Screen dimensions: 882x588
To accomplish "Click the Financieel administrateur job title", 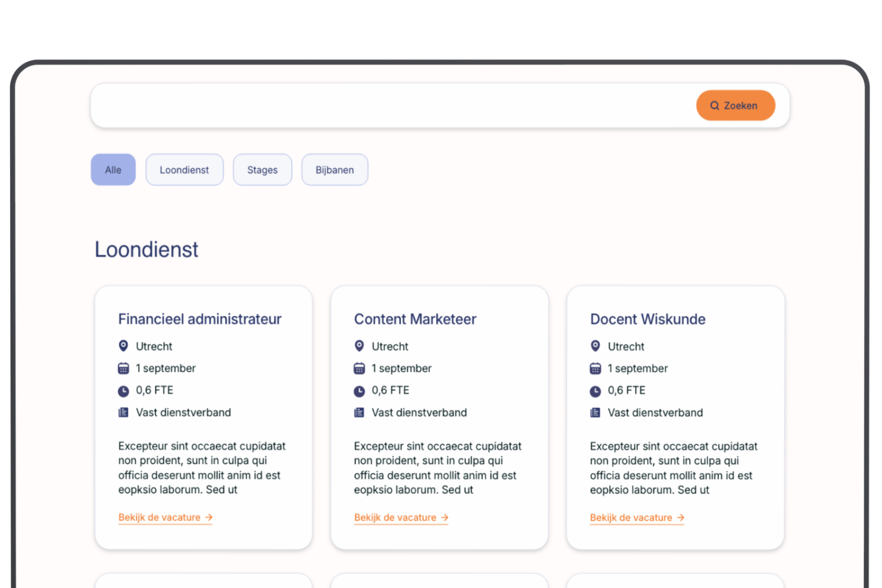I will point(200,319).
